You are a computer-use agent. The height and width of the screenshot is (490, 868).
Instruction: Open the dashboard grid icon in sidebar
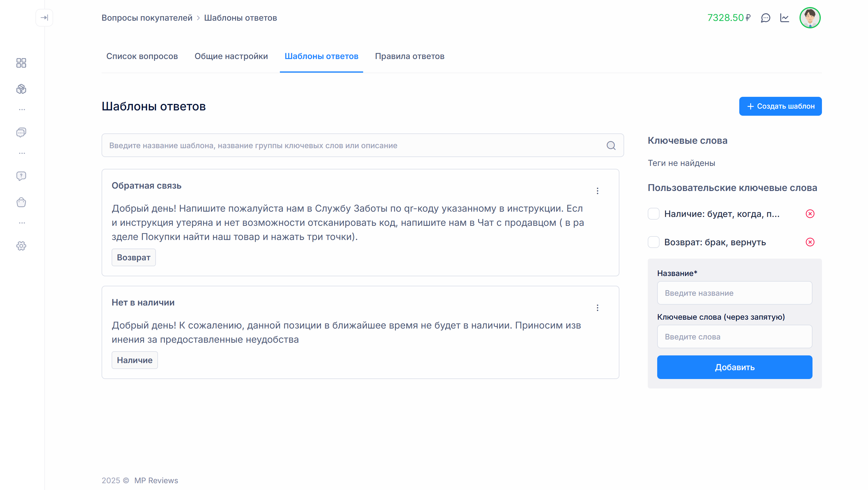click(x=21, y=63)
